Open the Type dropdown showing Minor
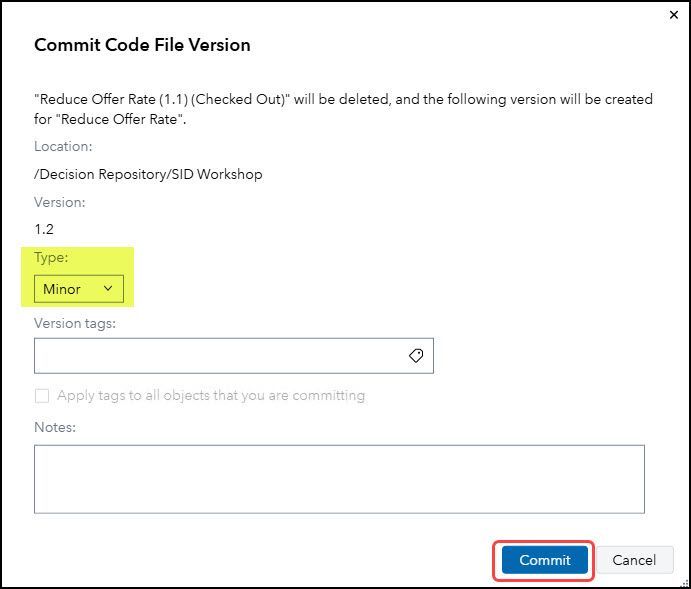 pos(79,289)
